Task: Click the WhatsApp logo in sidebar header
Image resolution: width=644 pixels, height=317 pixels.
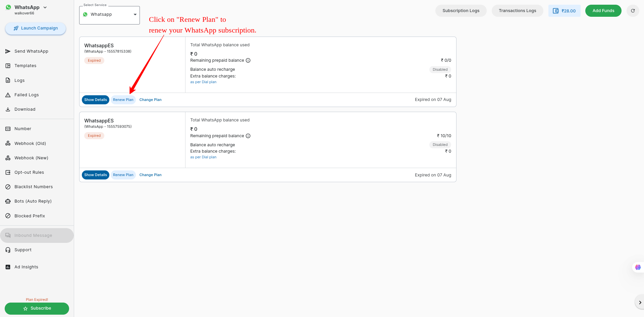Action: (x=8, y=7)
